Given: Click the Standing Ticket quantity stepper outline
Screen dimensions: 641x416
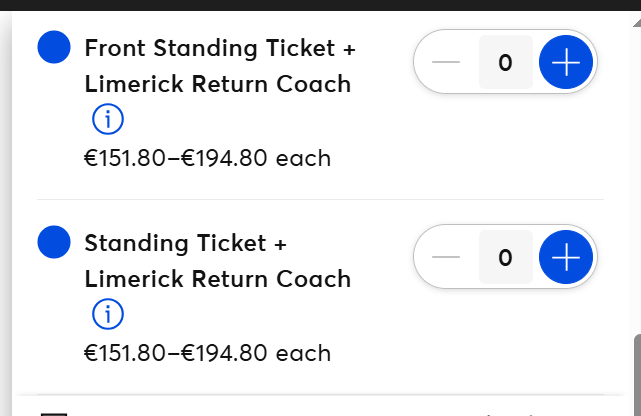Looking at the screenshot, I should click(x=505, y=257).
